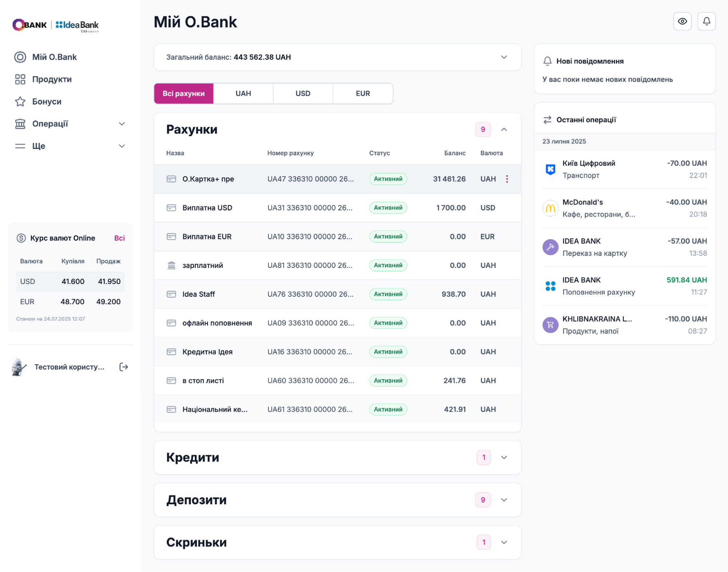Click the logout icon next to user

pyautogui.click(x=123, y=367)
